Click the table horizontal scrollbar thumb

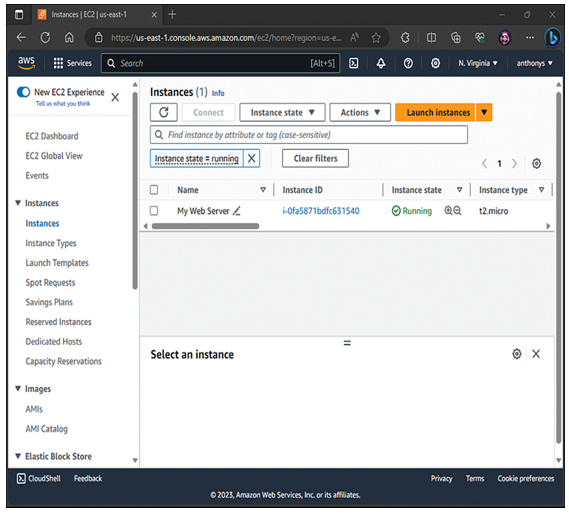tap(205, 226)
